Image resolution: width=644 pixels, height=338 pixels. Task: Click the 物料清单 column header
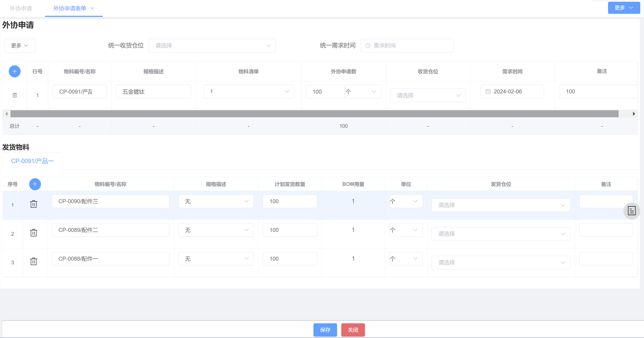point(248,71)
